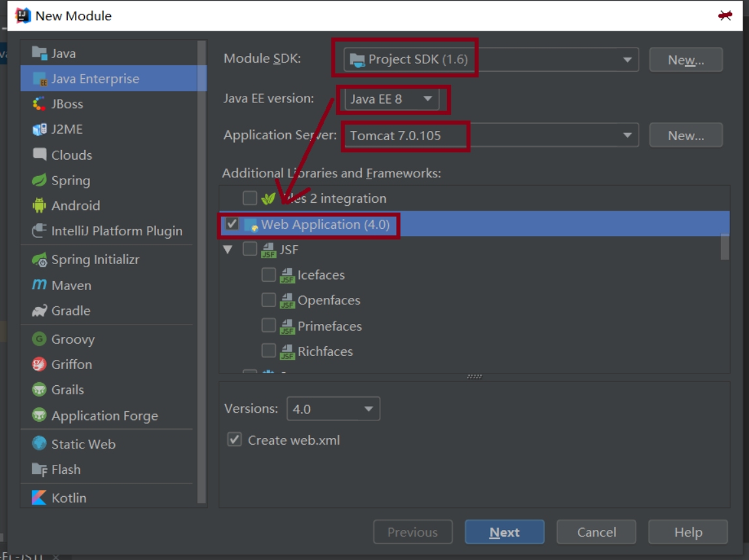
Task: Click New button beside Module SDK
Action: tap(686, 60)
